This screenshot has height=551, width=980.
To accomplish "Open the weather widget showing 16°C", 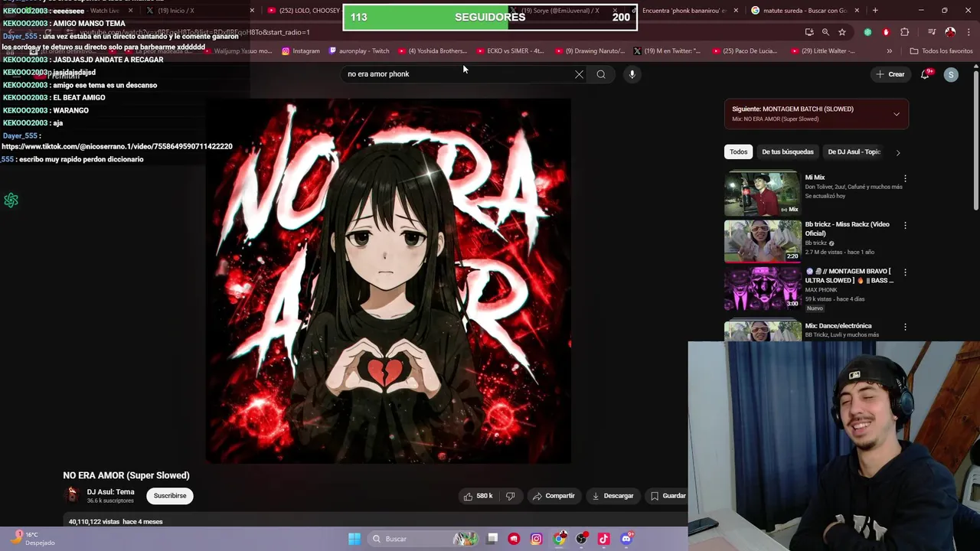I will [x=34, y=539].
